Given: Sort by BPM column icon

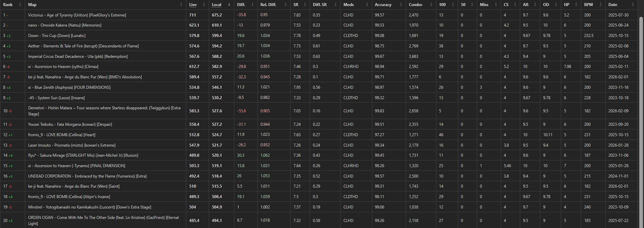Looking at the screenshot, I should (x=602, y=5).
